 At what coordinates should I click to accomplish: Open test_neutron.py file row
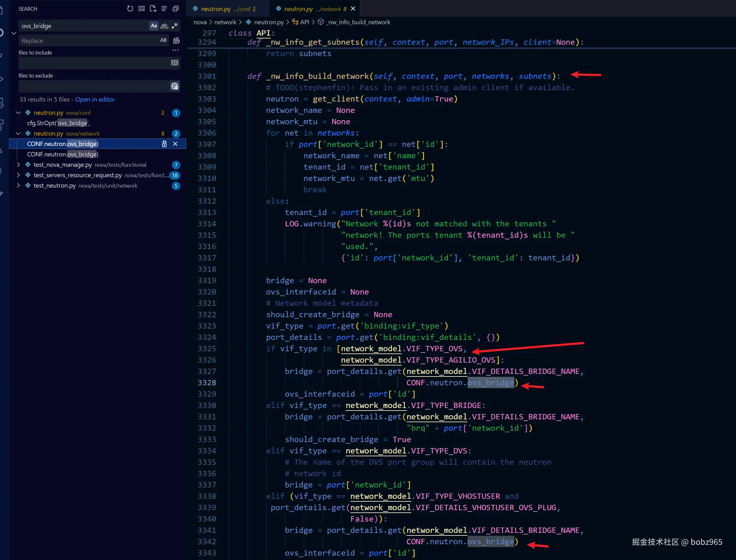tap(97, 185)
